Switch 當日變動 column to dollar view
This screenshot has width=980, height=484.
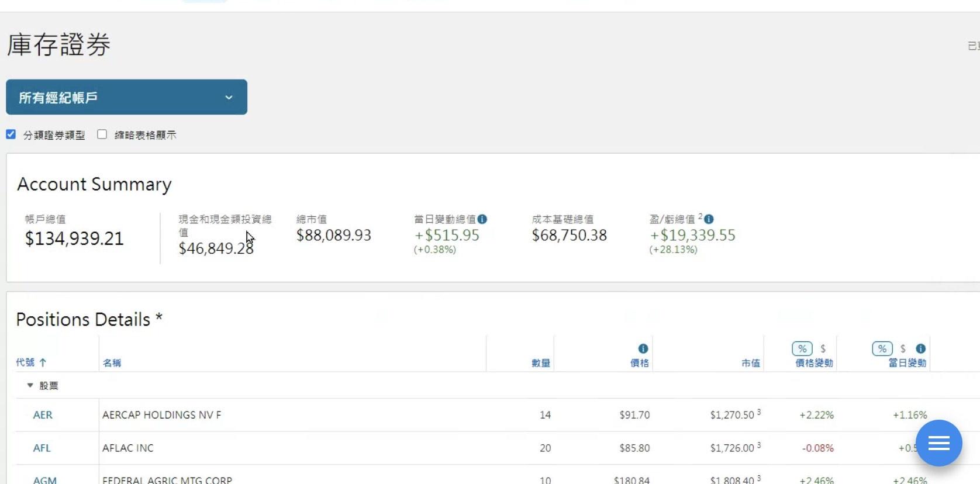coord(903,349)
